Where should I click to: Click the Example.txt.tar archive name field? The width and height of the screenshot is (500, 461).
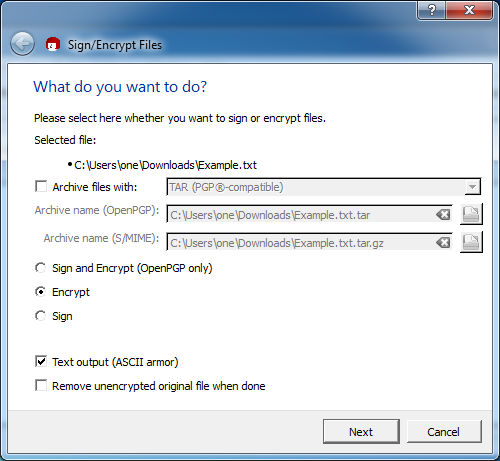309,215
